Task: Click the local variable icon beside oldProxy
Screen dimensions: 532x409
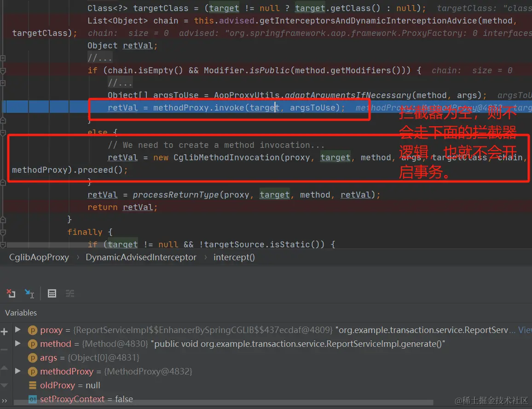Action: (33, 385)
